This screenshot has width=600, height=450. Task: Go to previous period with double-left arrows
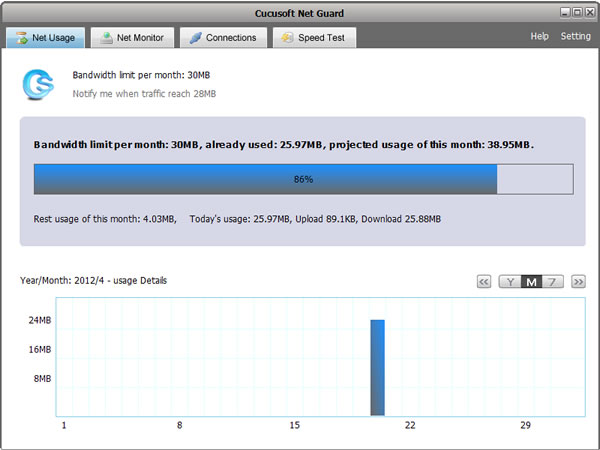pyautogui.click(x=484, y=282)
